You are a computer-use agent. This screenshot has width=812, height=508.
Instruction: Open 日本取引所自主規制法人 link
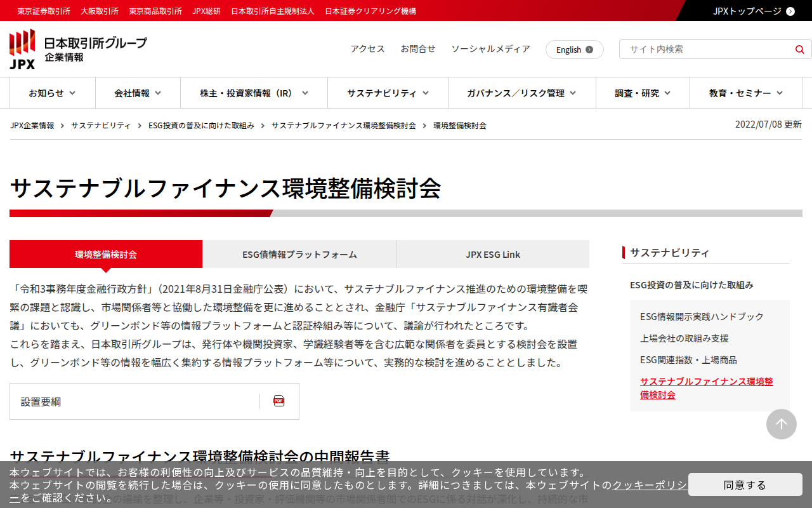[273, 11]
